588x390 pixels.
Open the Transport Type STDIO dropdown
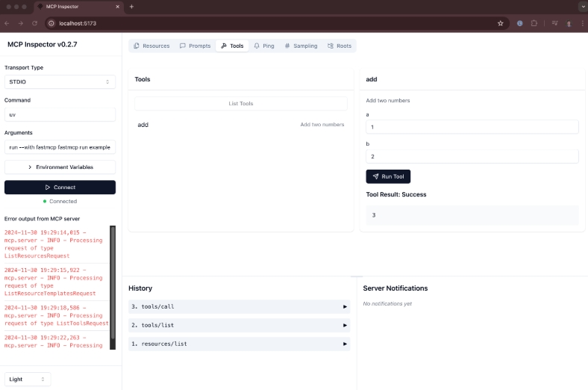pyautogui.click(x=60, y=81)
